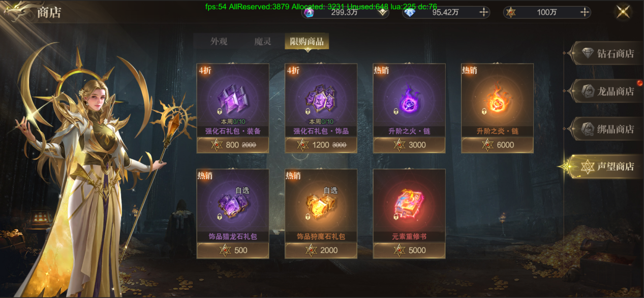Switch to the 魔灵 tab

click(x=263, y=42)
